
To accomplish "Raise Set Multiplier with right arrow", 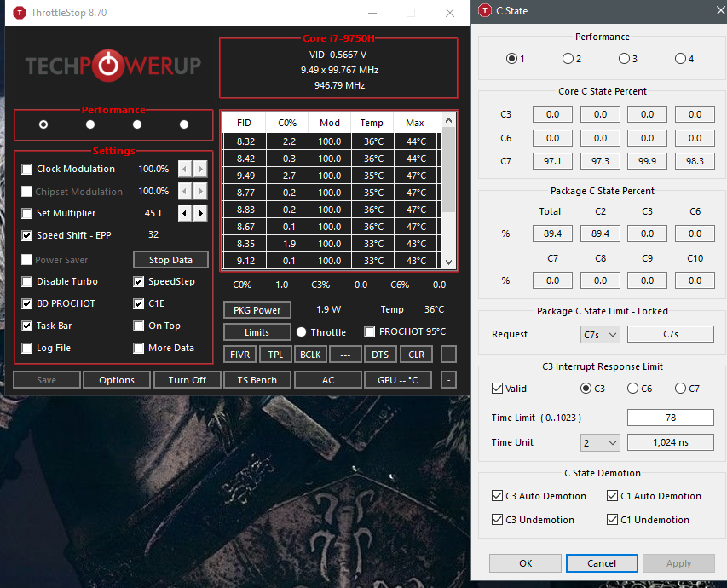I will click(200, 213).
